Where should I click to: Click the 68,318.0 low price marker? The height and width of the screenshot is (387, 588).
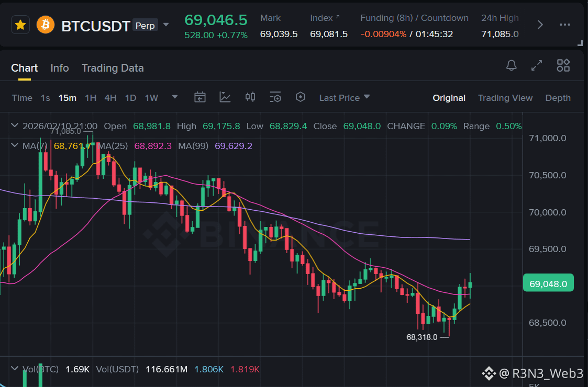[x=422, y=337]
